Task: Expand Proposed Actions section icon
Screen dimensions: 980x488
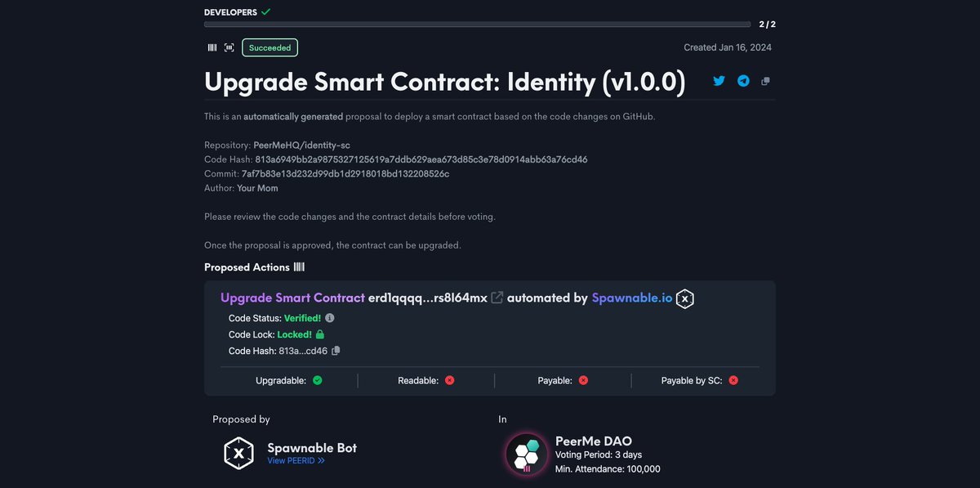Action: pos(299,267)
